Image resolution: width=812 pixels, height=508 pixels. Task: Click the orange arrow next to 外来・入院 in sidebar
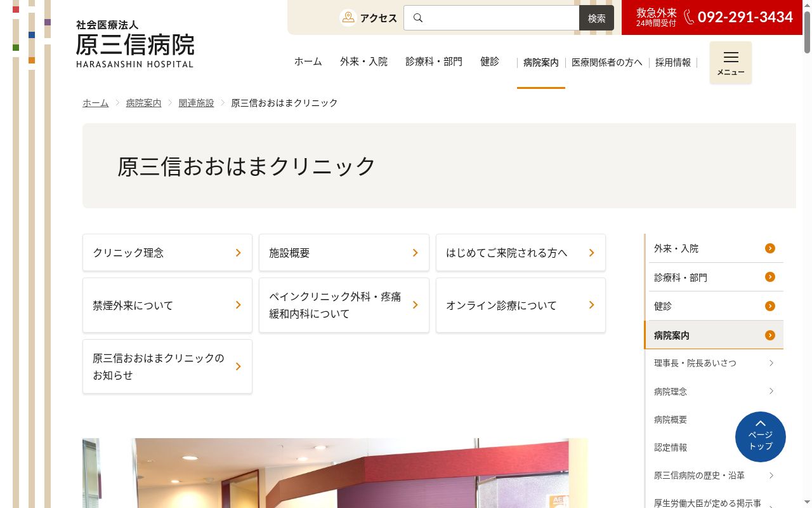pyautogui.click(x=770, y=248)
